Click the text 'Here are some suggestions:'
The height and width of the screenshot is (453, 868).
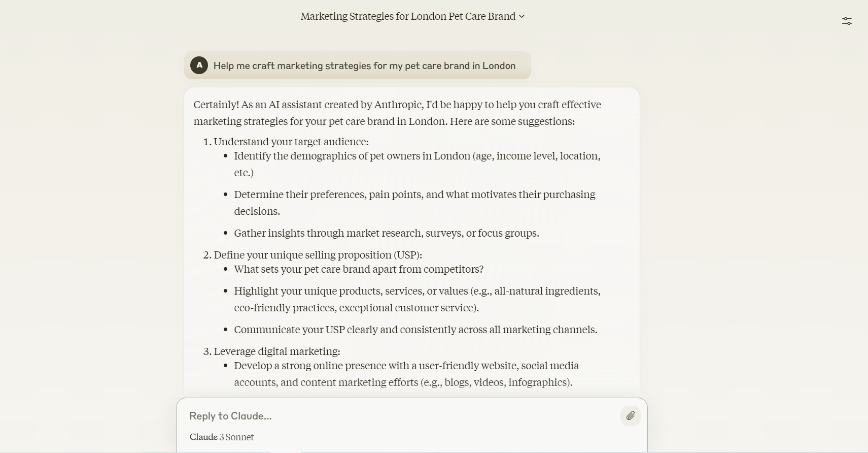pos(512,121)
